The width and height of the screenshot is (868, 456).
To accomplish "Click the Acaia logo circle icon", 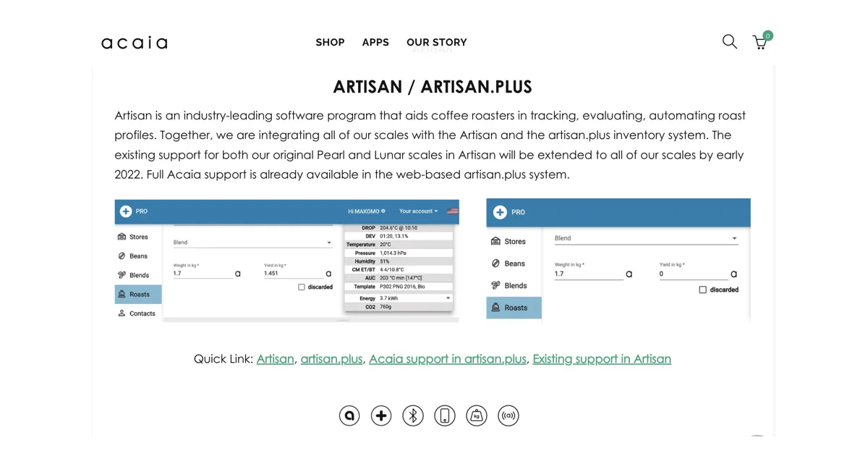I will point(349,415).
